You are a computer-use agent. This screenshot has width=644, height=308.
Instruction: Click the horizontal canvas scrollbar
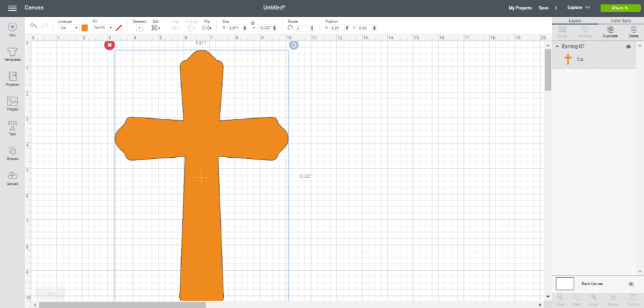tap(123, 305)
